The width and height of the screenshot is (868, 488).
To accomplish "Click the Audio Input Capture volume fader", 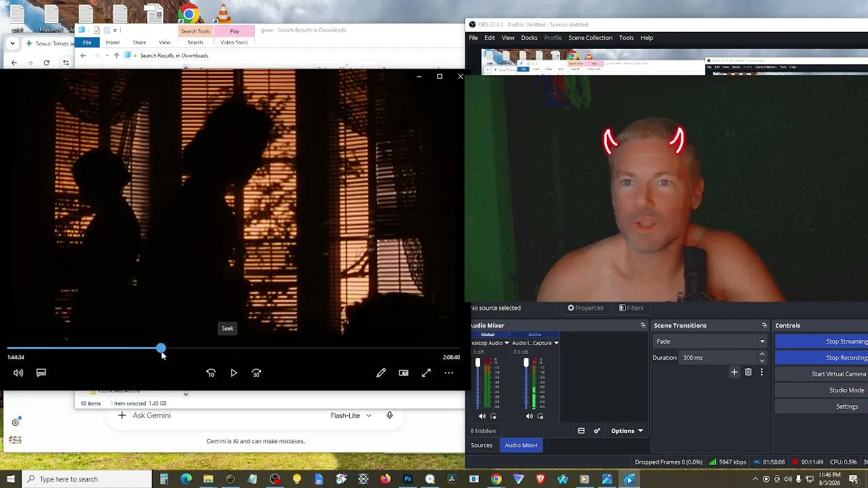I will [x=526, y=363].
